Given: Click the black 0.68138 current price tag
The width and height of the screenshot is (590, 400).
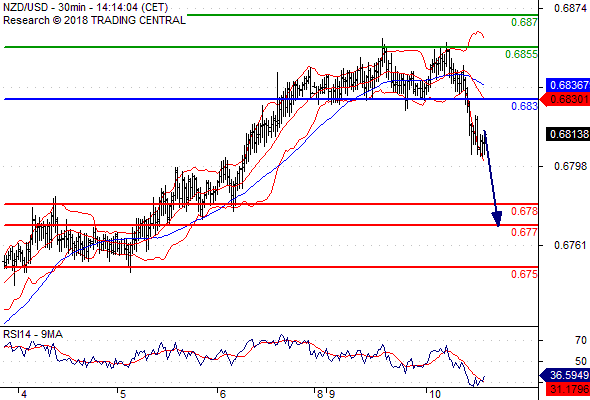Looking at the screenshot, I should [x=568, y=134].
